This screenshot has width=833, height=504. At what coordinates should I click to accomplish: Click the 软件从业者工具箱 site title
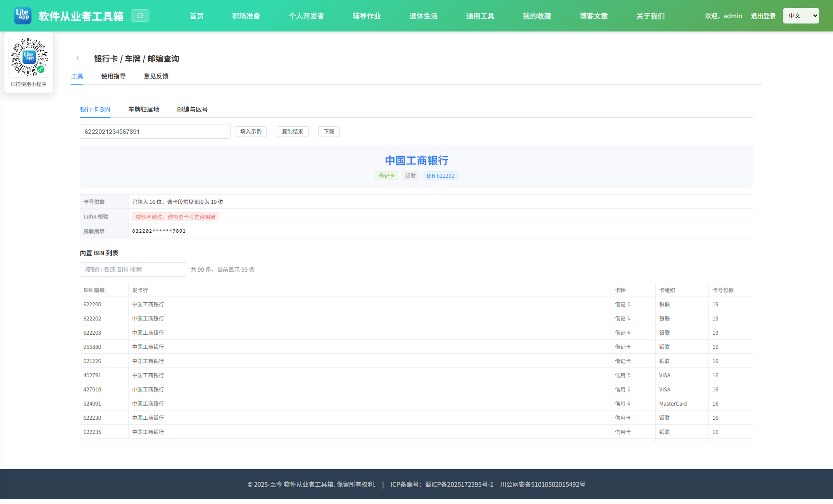pos(81,16)
